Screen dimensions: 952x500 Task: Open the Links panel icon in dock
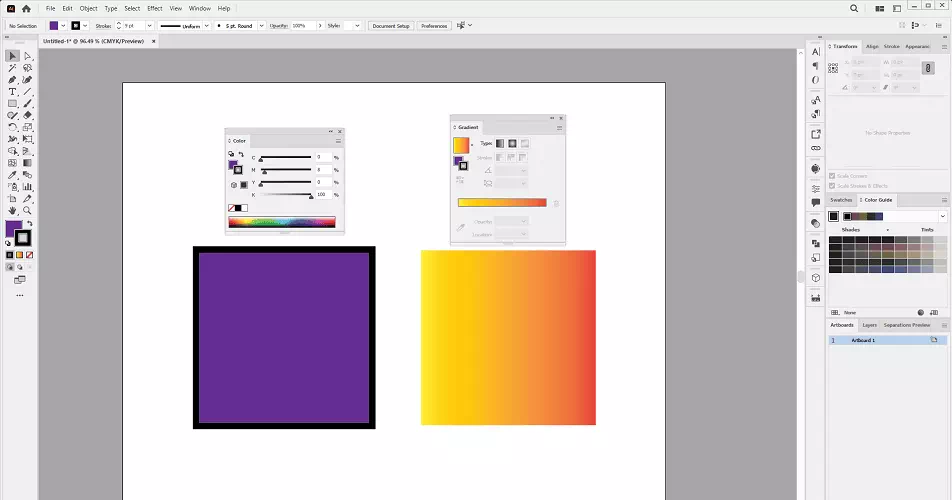(815, 148)
